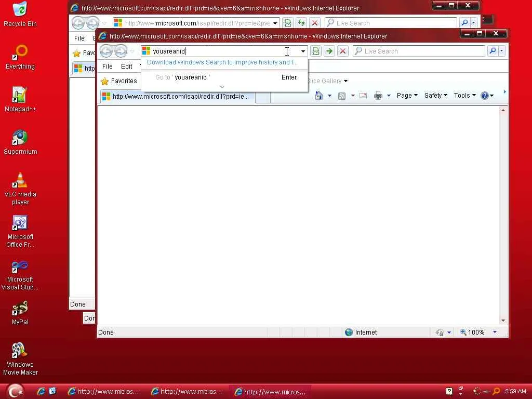Open the Tools menu in command bar
The height and width of the screenshot is (399, 532).
[x=465, y=96]
